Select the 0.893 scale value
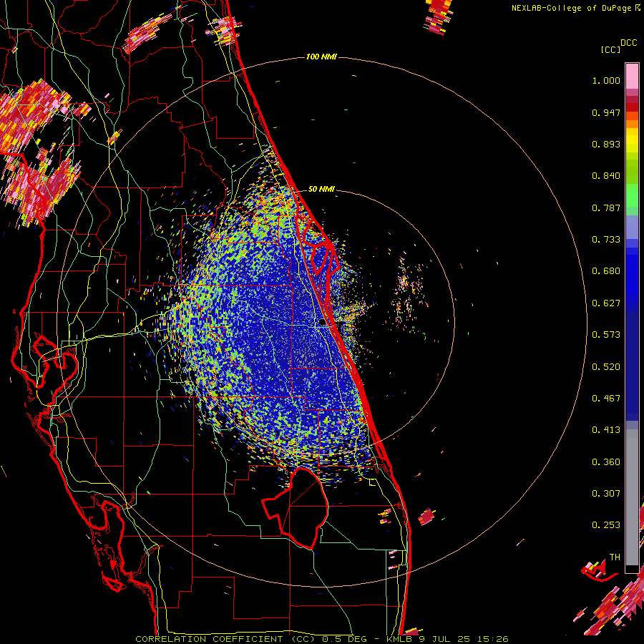 pyautogui.click(x=606, y=144)
